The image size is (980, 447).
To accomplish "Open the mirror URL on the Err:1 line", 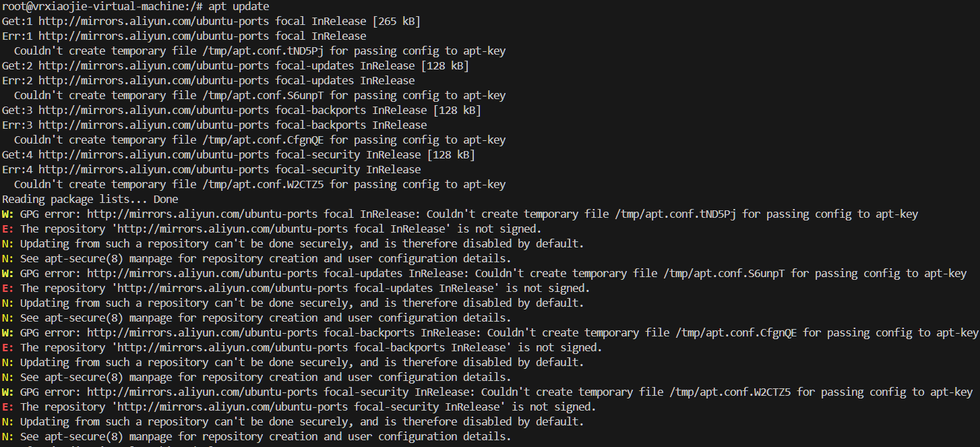I will (x=154, y=36).
